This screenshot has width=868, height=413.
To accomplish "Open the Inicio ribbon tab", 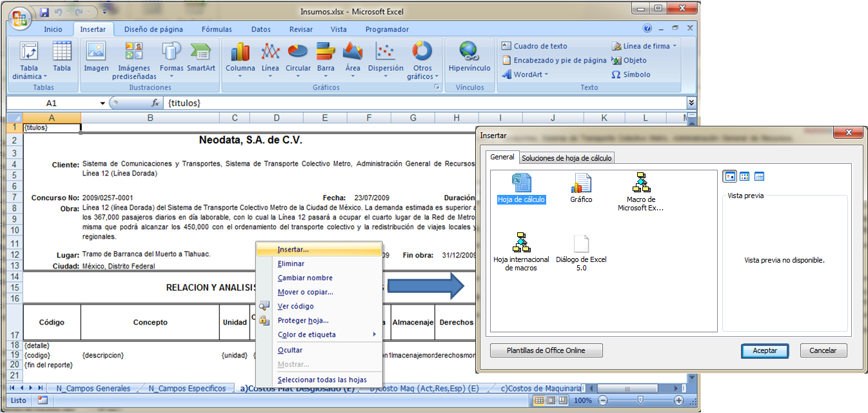I will click(53, 29).
